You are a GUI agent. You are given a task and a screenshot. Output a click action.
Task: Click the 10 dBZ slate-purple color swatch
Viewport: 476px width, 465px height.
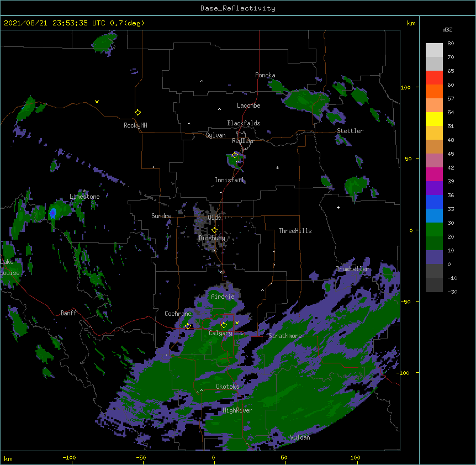click(x=434, y=257)
